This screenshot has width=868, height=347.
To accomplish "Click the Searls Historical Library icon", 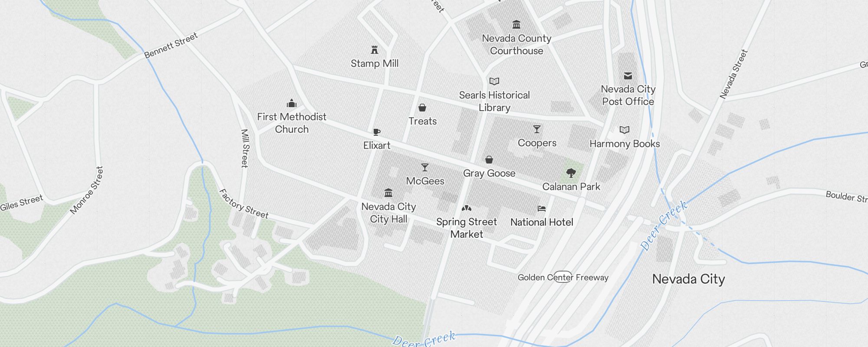I will pos(494,81).
